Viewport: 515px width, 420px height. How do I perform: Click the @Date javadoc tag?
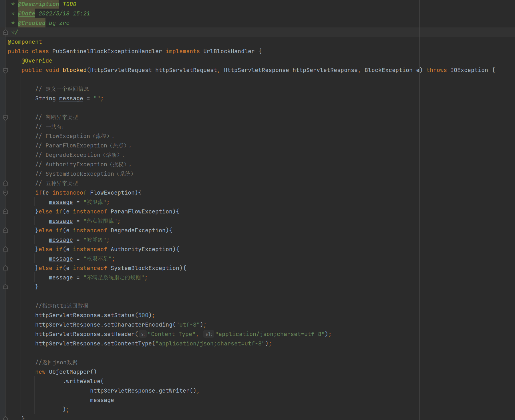(27, 14)
